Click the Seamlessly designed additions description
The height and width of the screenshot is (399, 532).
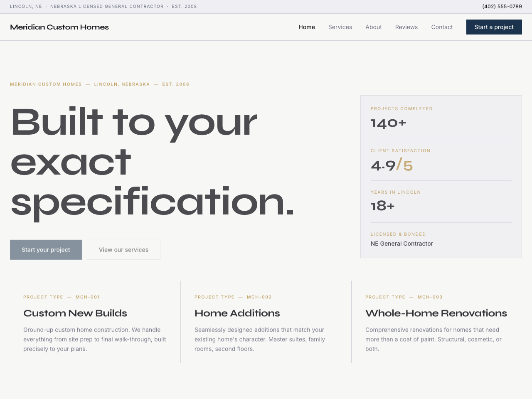(x=260, y=339)
